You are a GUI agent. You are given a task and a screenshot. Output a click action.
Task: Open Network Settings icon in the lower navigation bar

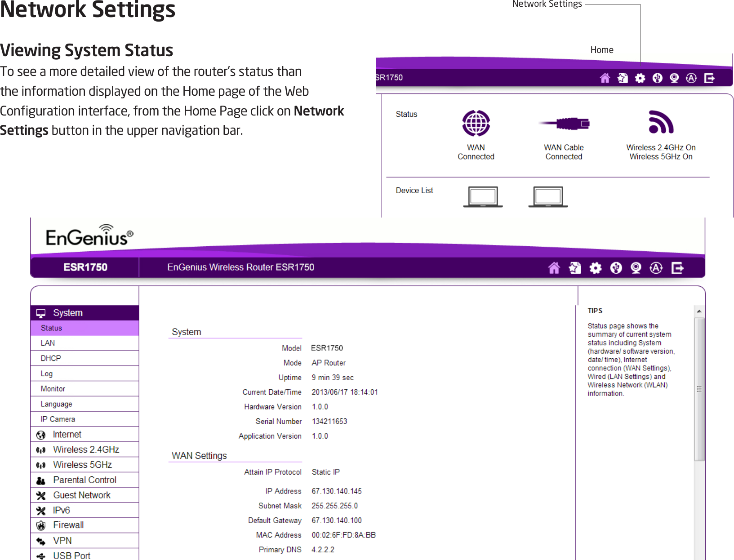(575, 268)
